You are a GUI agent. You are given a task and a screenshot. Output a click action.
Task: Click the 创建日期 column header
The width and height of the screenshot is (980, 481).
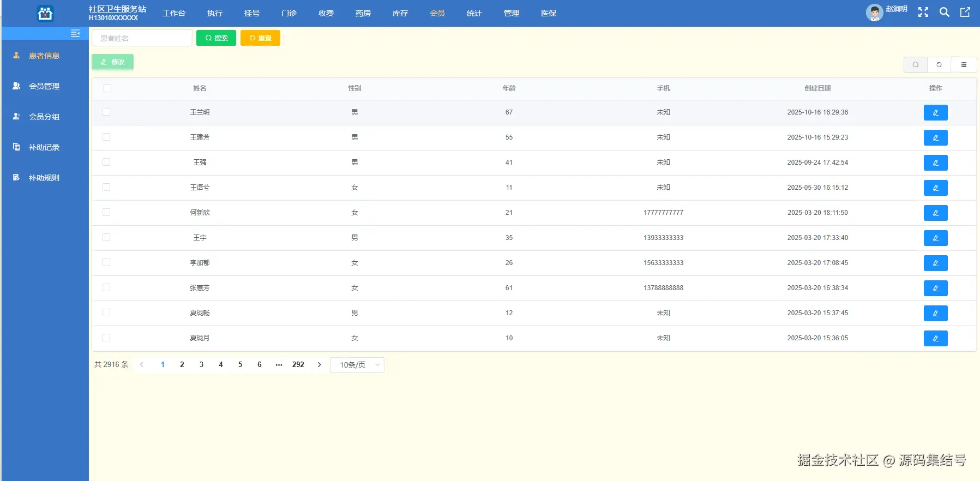pos(817,88)
